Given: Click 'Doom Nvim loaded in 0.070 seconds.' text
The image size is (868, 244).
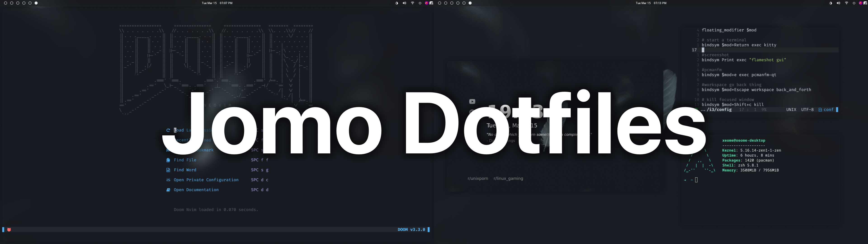Looking at the screenshot, I should (x=216, y=210).
